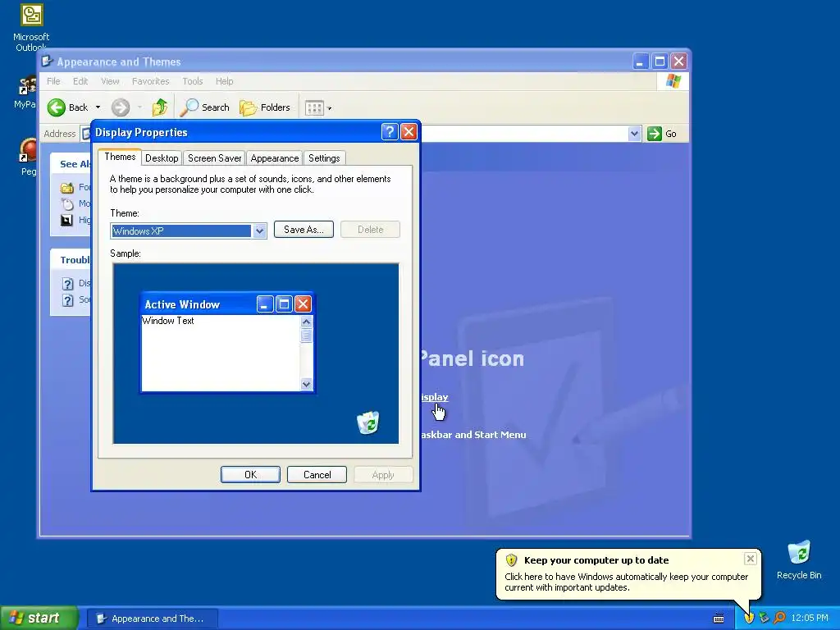This screenshot has height=630, width=840.
Task: Click the Windows Update shield tray icon
Action: 749,618
